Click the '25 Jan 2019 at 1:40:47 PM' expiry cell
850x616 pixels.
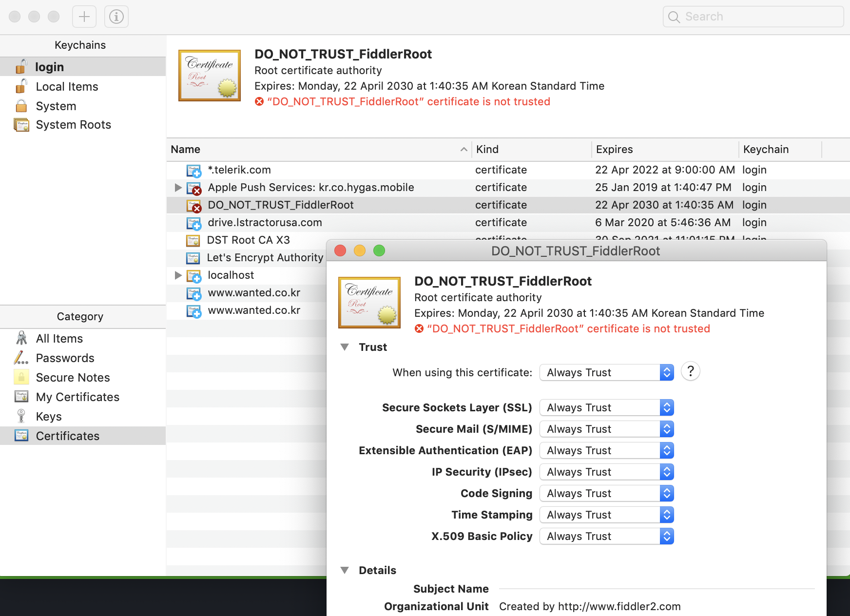point(663,188)
